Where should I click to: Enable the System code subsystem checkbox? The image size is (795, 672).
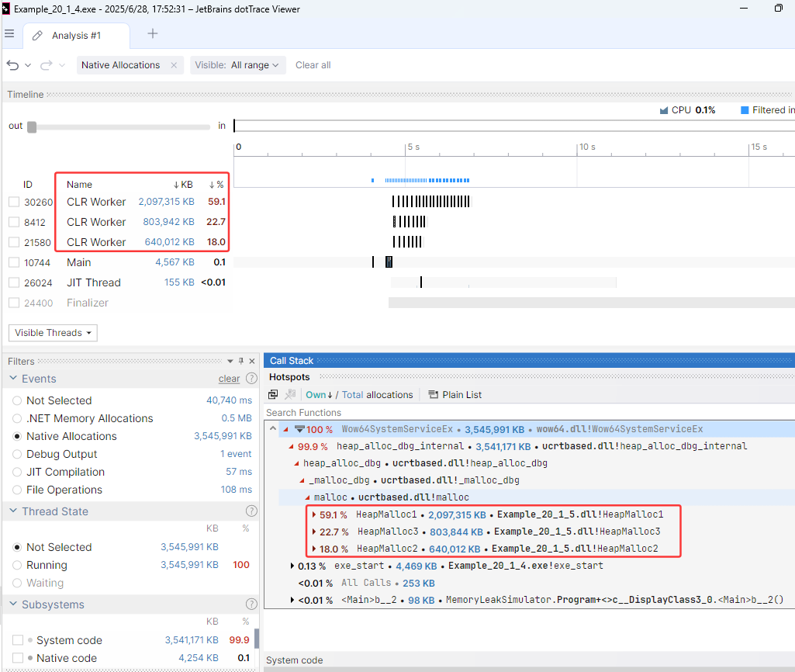pyautogui.click(x=17, y=640)
